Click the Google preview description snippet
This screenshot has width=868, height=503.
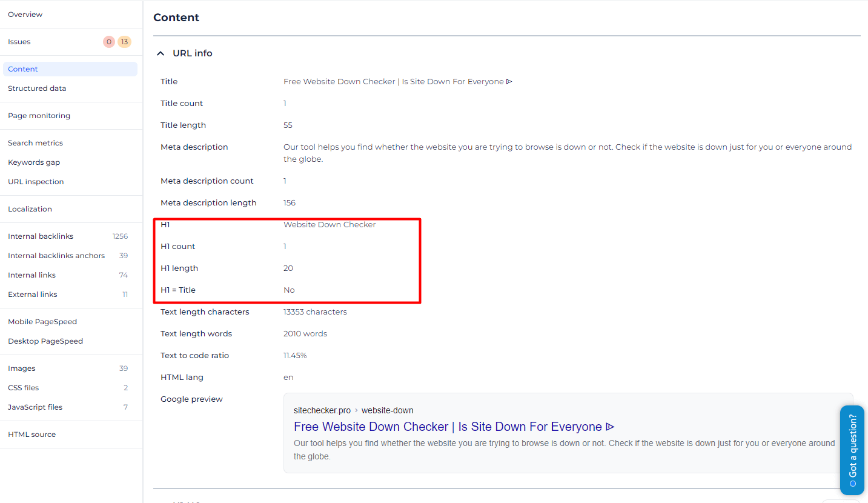point(564,450)
